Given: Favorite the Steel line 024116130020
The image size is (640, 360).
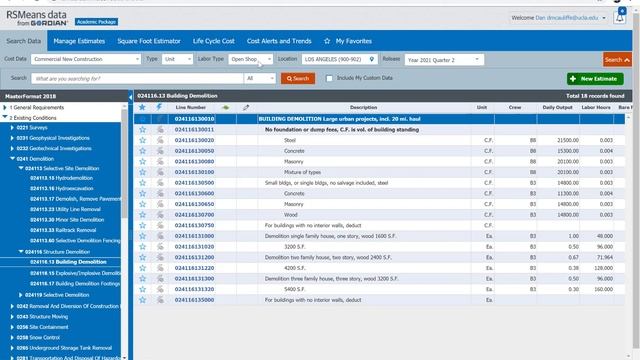Looking at the screenshot, I should coord(142,140).
